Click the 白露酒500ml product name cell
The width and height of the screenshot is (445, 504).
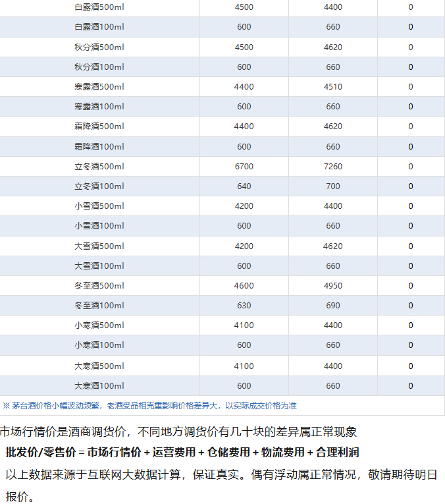(x=99, y=7)
